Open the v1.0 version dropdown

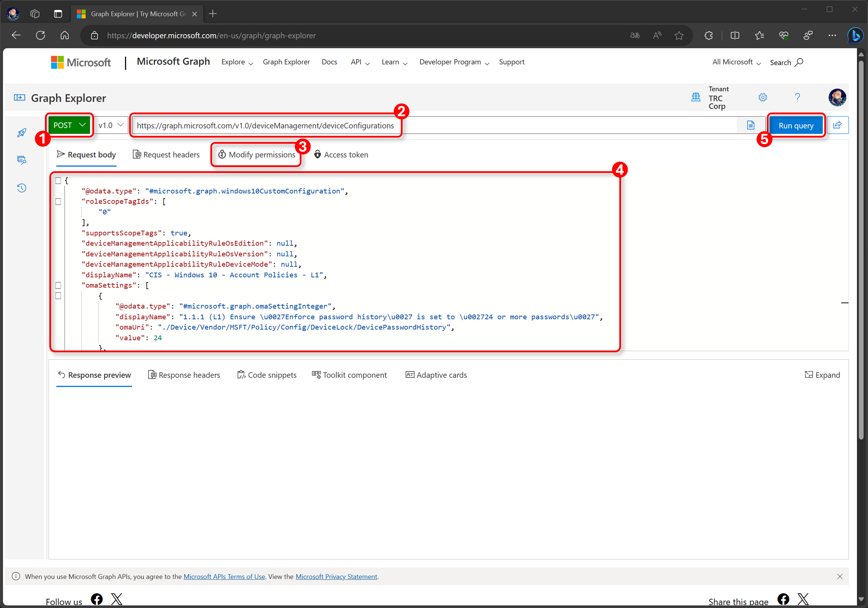pos(111,125)
